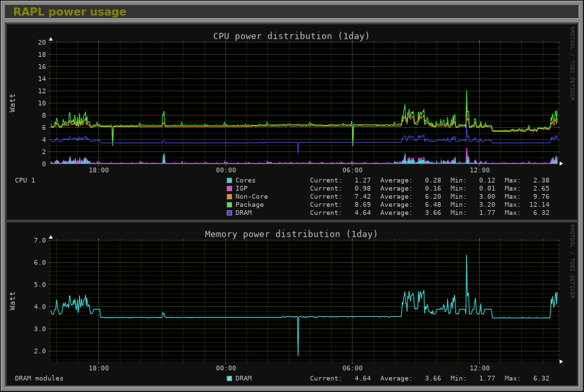The image size is (584, 392).
Task: Select Package max value 12.14
Action: (539, 205)
